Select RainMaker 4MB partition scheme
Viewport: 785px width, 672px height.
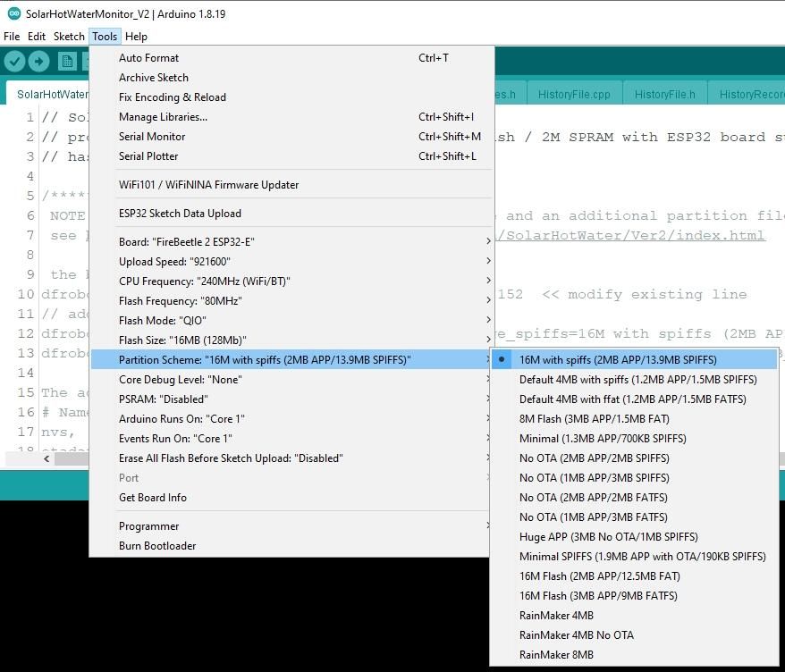point(634,616)
